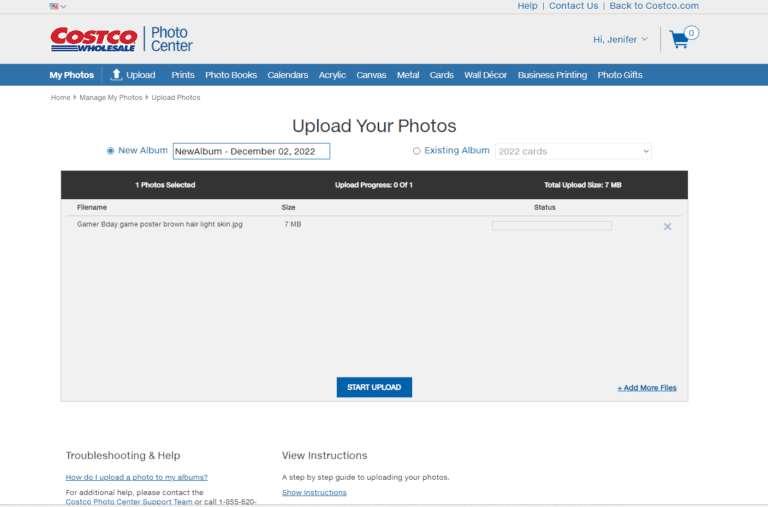This screenshot has height=507, width=768.
Task: Go to Manage My Photos breadcrumb
Action: pyautogui.click(x=110, y=98)
